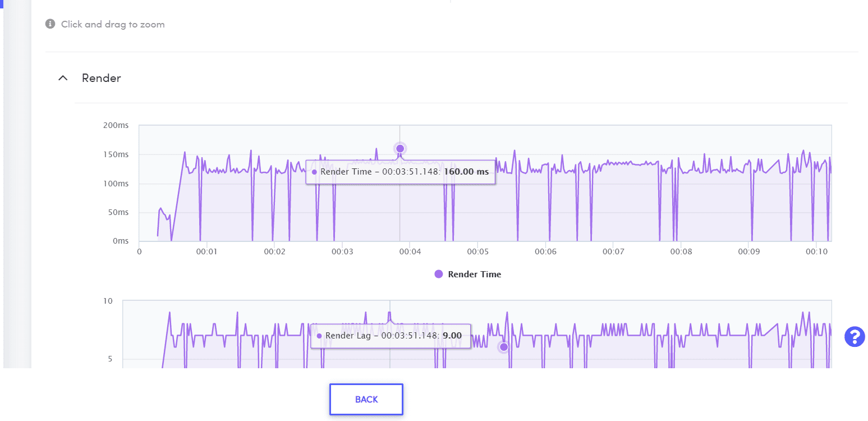Click the info icon beside zoom hint

(50, 24)
